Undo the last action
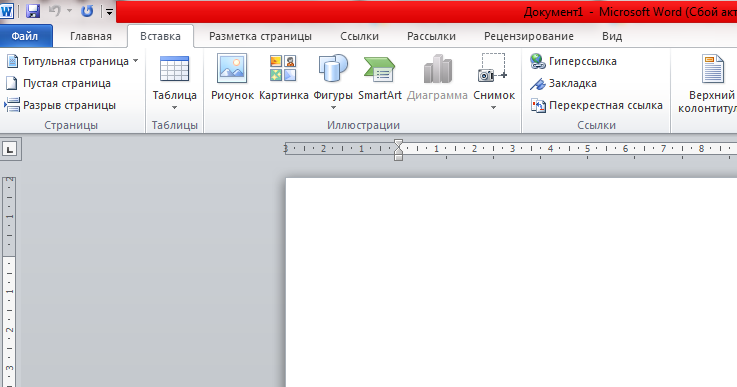The width and height of the screenshot is (737, 387). (x=55, y=11)
